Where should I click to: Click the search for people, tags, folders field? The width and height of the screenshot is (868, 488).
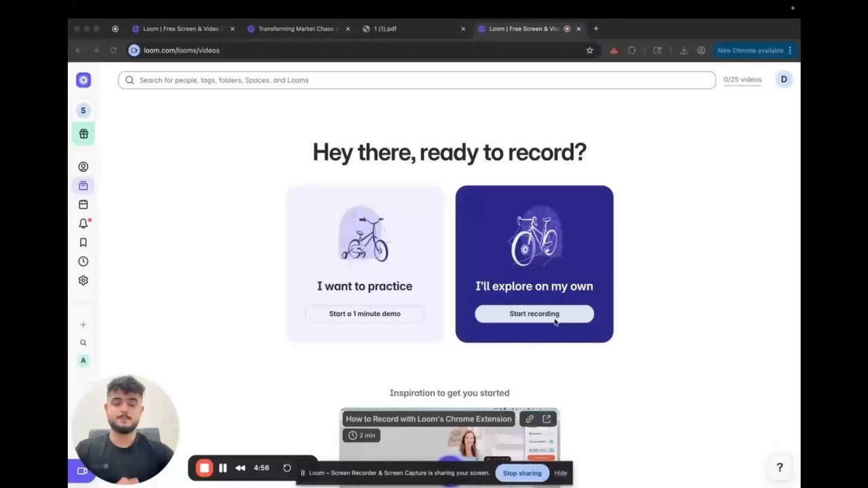[x=417, y=80]
